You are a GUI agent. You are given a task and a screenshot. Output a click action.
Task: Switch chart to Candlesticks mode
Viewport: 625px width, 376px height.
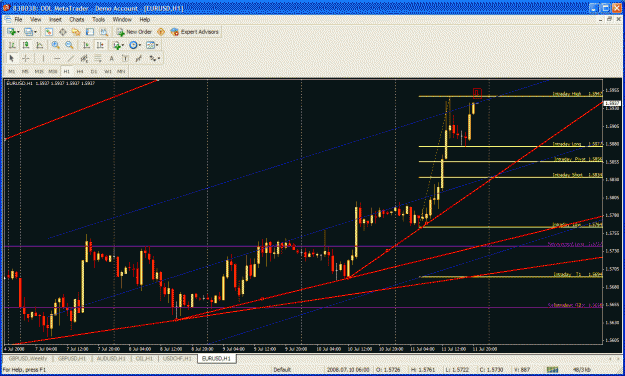(26, 45)
